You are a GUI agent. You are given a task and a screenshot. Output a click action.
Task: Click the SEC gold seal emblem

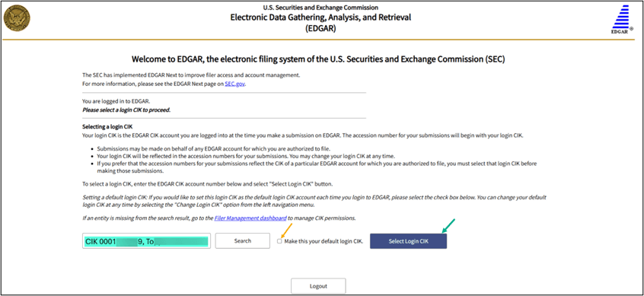(x=17, y=20)
